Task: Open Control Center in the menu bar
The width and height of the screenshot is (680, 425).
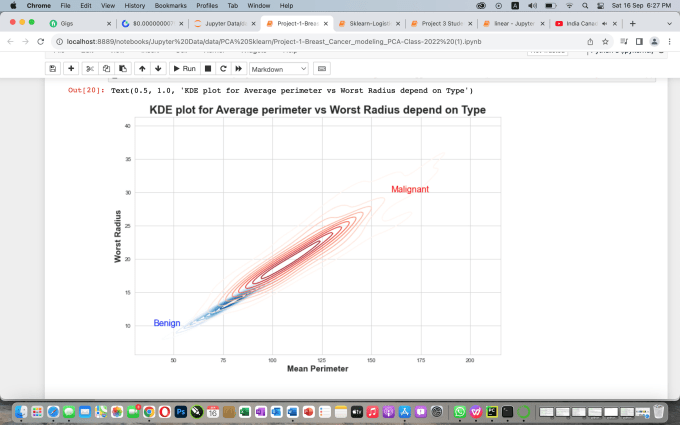Action: pos(600,6)
